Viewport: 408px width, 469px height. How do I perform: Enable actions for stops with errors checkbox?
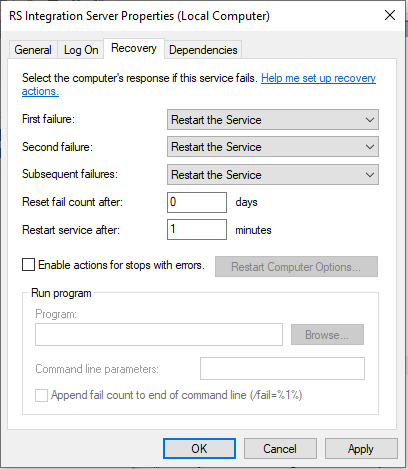pos(28,265)
